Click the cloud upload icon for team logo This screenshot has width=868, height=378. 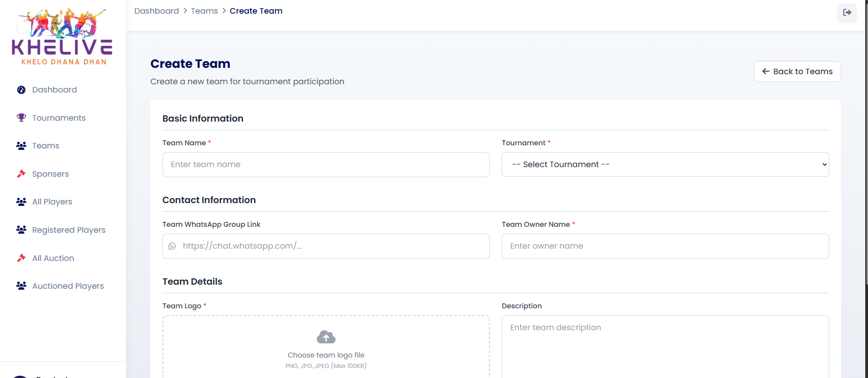(x=326, y=337)
